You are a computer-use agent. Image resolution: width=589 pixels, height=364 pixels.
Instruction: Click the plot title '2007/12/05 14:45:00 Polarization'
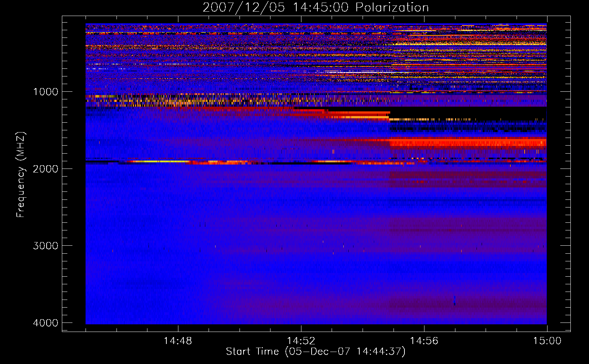point(316,8)
